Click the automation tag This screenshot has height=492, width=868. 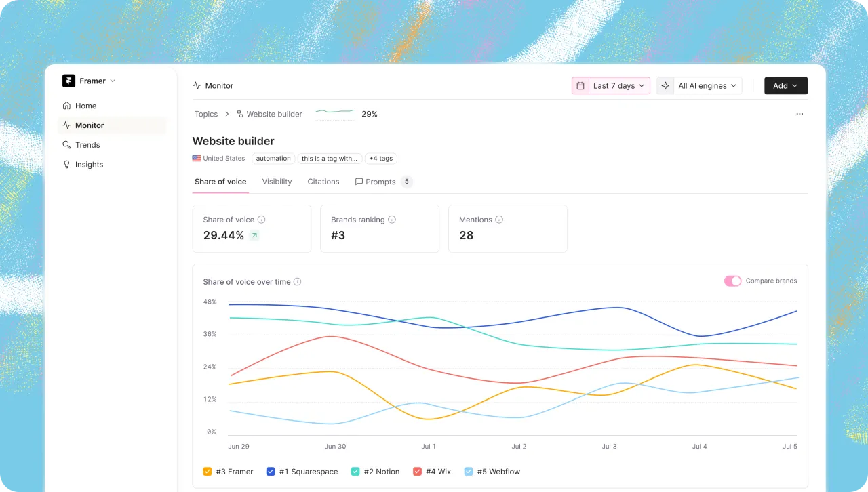tap(273, 159)
